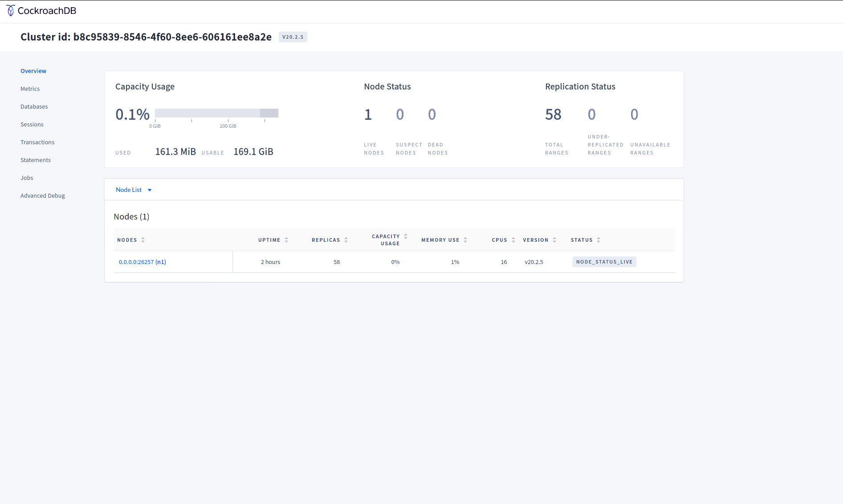Click the Under-Replicated Ranges label
843x504 pixels.
606,145
